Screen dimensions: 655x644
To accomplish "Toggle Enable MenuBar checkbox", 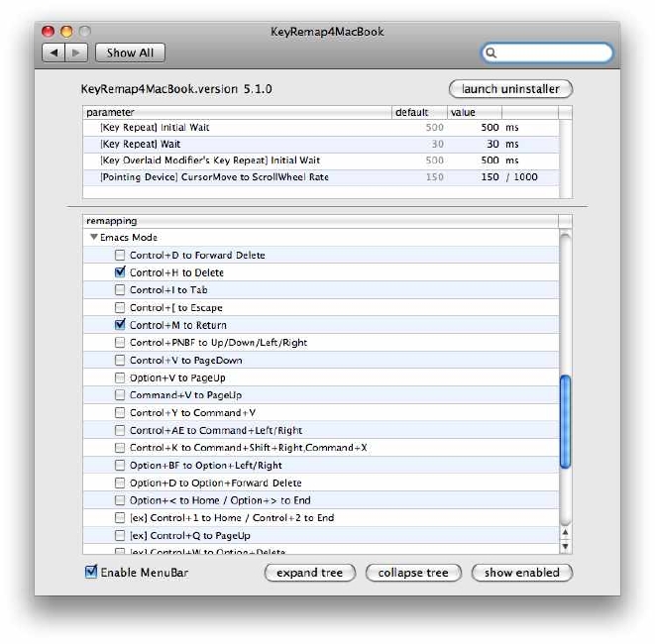I will tap(91, 572).
